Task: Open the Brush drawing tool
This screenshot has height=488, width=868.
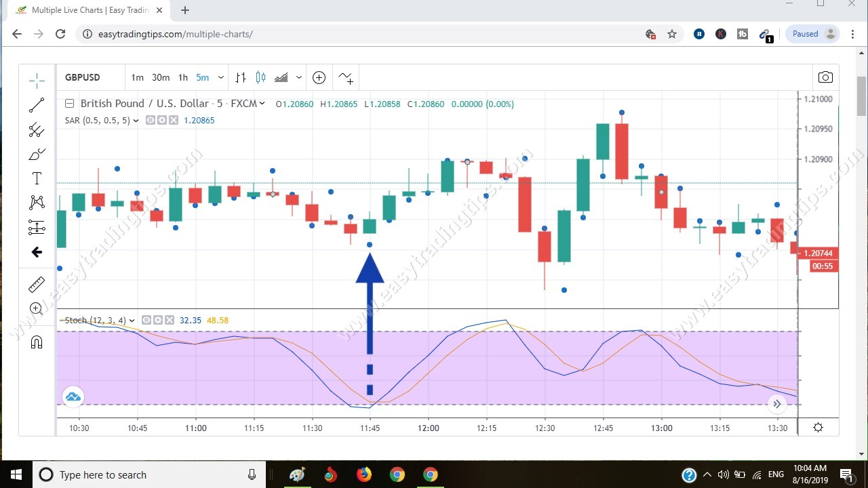Action: (x=37, y=154)
